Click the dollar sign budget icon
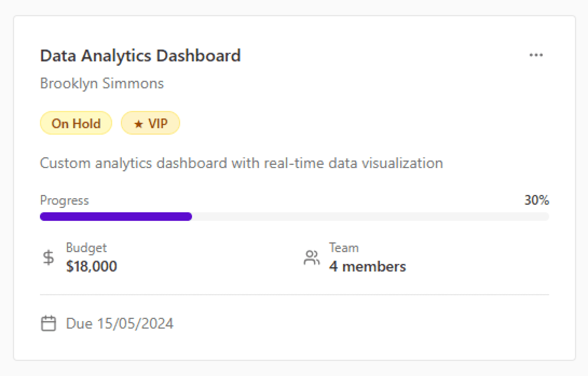 [x=48, y=258]
